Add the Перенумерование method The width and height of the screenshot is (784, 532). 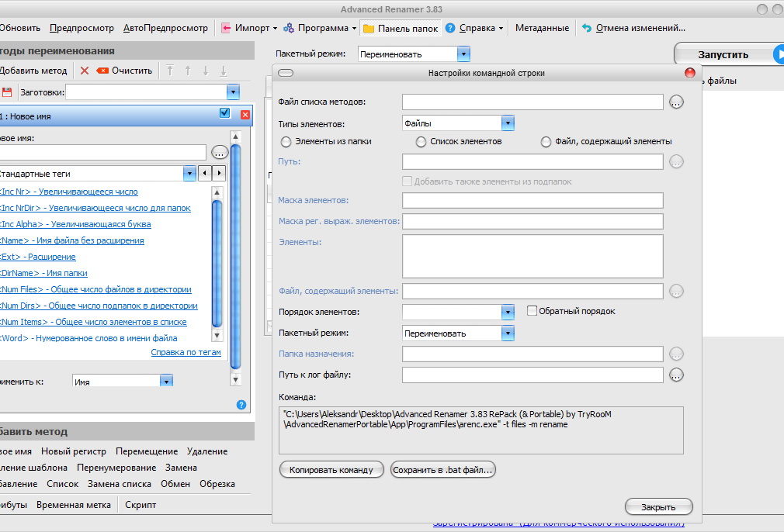tap(116, 468)
